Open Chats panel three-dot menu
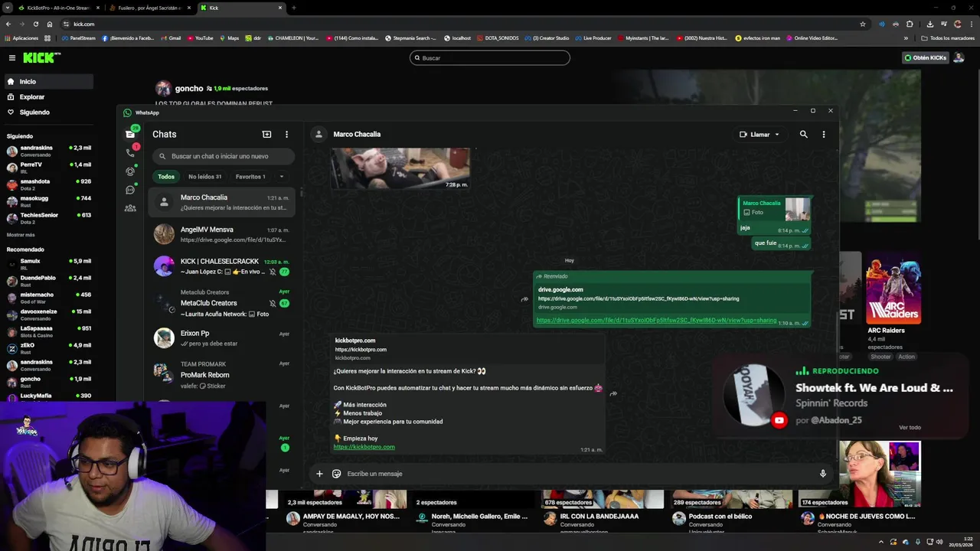 286,134
